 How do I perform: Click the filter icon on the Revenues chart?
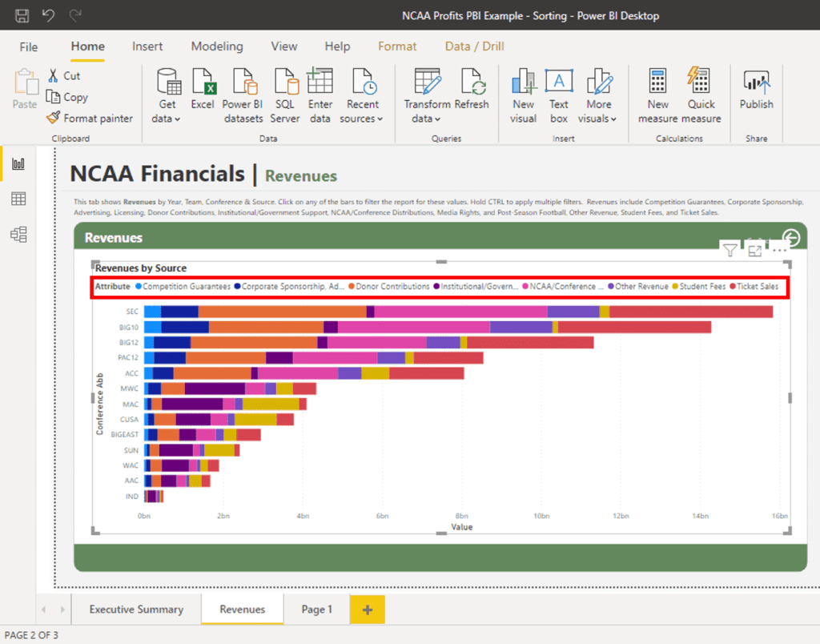coord(730,250)
